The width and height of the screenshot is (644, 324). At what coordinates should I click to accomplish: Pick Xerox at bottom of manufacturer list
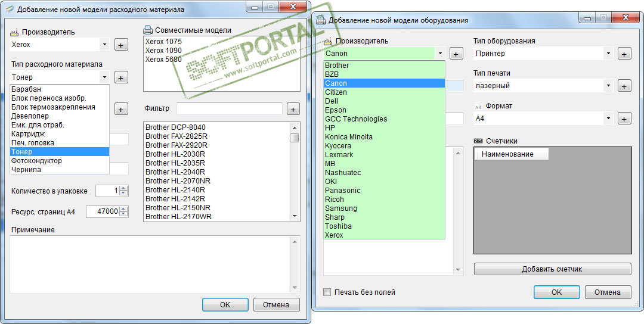pyautogui.click(x=384, y=235)
